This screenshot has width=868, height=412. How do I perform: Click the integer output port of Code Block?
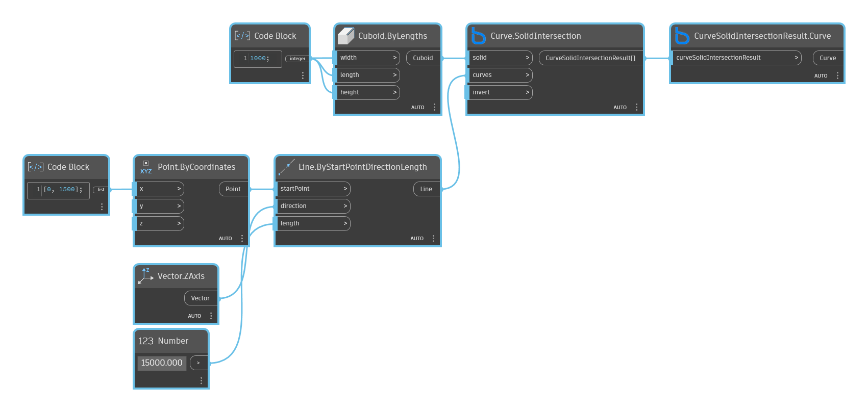click(x=297, y=59)
